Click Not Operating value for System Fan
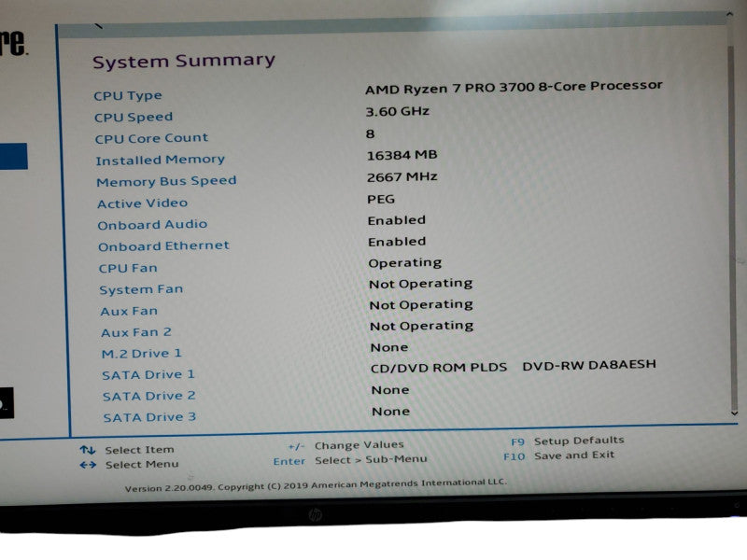This screenshot has height=560, width=747. pos(421,284)
